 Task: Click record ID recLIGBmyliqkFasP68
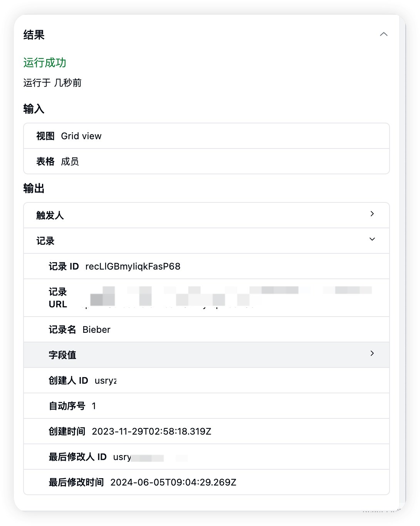coord(133,266)
